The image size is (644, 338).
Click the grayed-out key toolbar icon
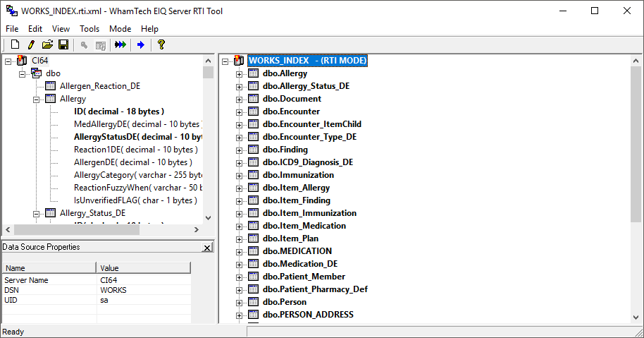click(x=84, y=45)
